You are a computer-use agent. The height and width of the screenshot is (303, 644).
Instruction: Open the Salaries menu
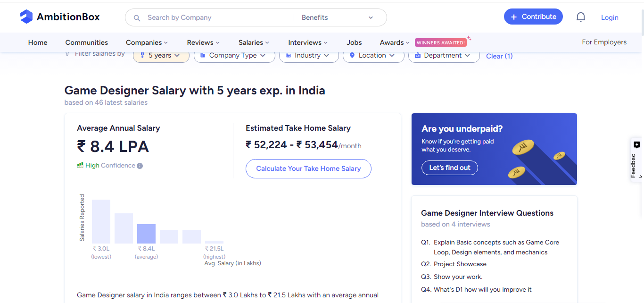point(254,42)
